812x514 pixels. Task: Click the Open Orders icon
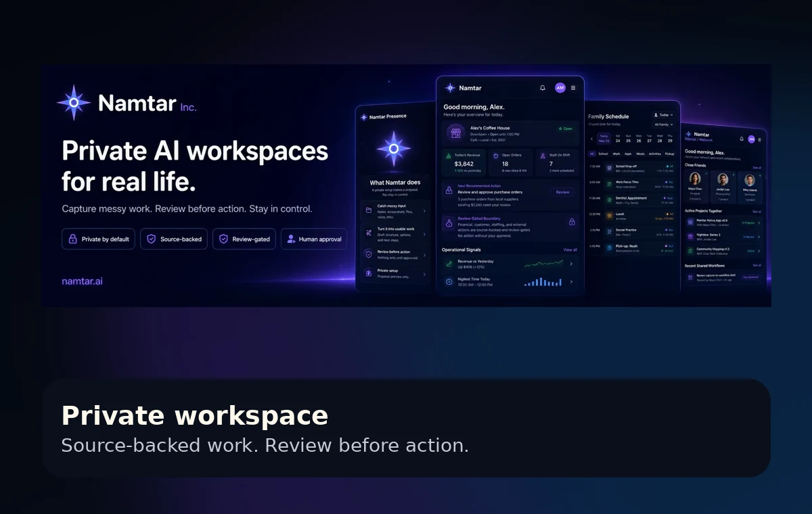pyautogui.click(x=495, y=156)
